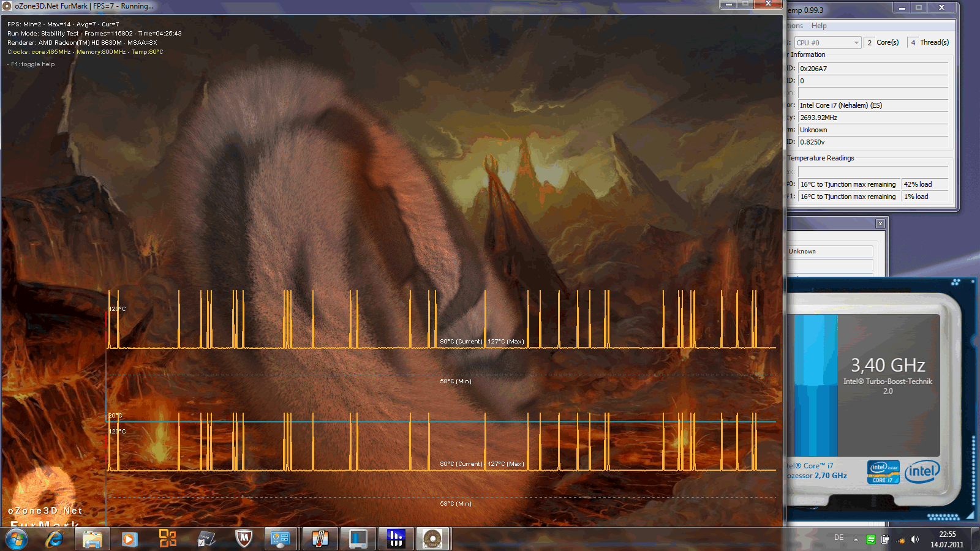Open the Help menu in Real Temp-style window

[819, 26]
